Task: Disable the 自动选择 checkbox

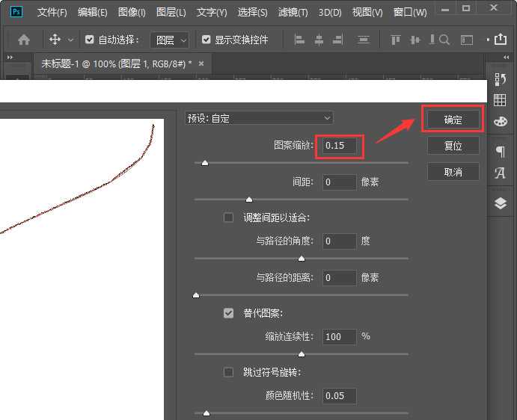Action: click(x=90, y=40)
